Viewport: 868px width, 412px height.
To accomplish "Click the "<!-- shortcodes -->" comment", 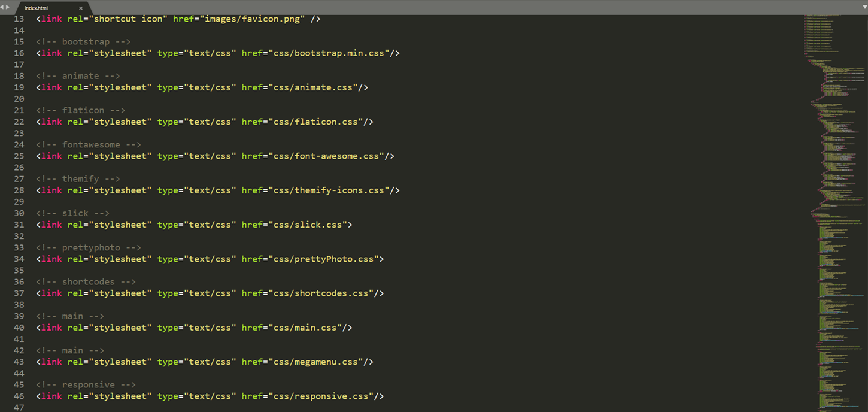I will [86, 282].
